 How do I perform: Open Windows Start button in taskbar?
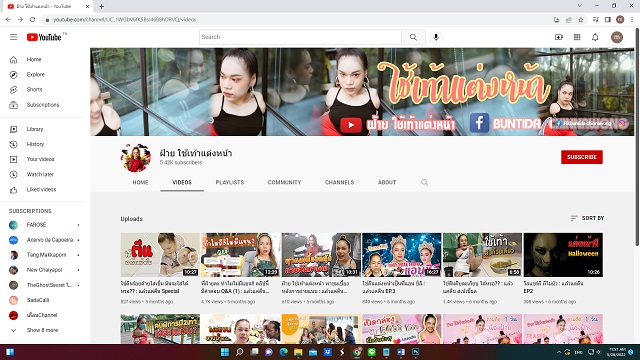click(x=225, y=352)
